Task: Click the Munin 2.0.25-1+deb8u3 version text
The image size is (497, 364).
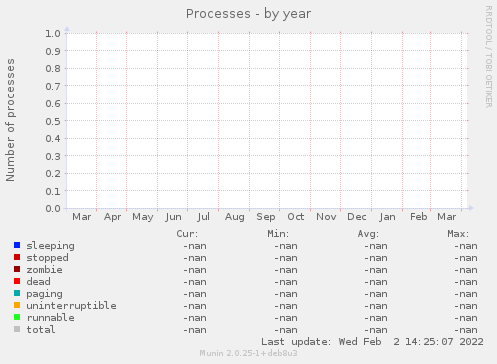Action: point(248,353)
